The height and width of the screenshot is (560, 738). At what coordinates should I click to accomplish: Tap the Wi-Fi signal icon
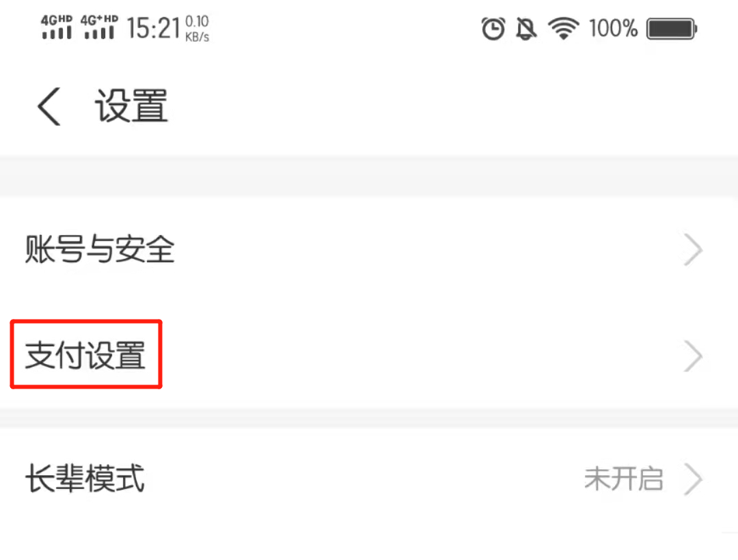coord(563,28)
